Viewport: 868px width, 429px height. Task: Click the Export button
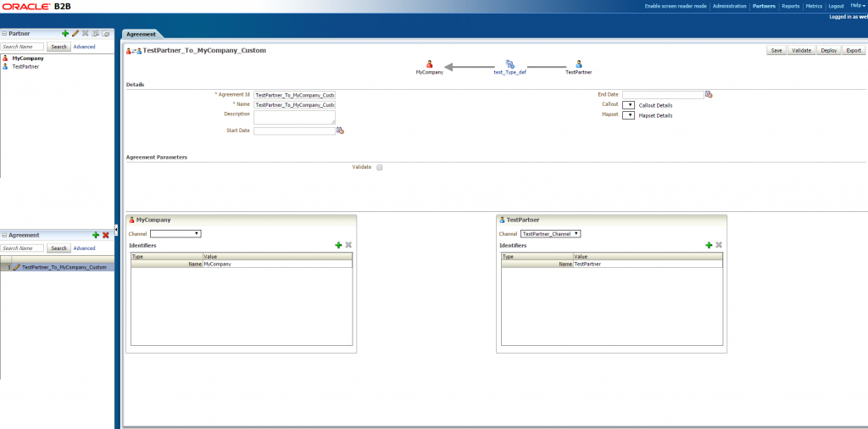[x=854, y=50]
